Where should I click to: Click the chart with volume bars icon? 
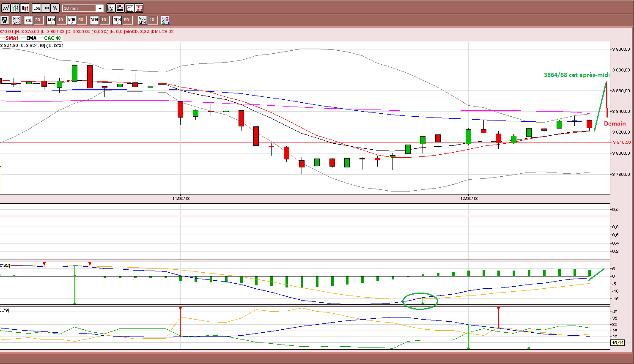pyautogui.click(x=129, y=8)
